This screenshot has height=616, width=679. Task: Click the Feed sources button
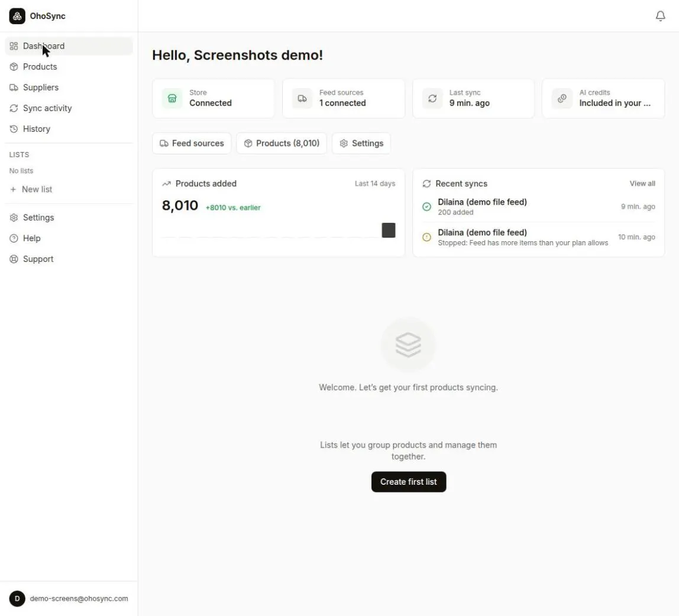pos(192,143)
